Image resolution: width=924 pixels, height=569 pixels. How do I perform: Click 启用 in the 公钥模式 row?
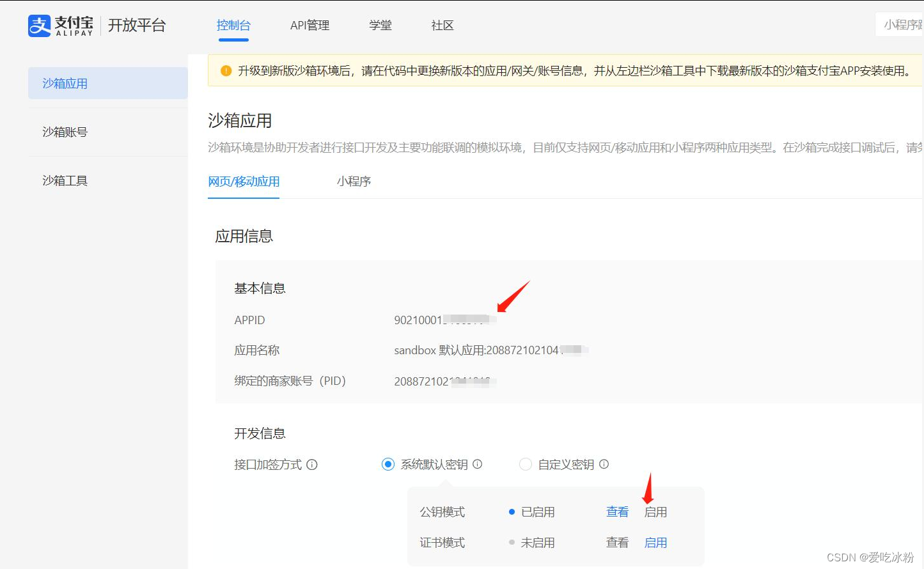[655, 512]
